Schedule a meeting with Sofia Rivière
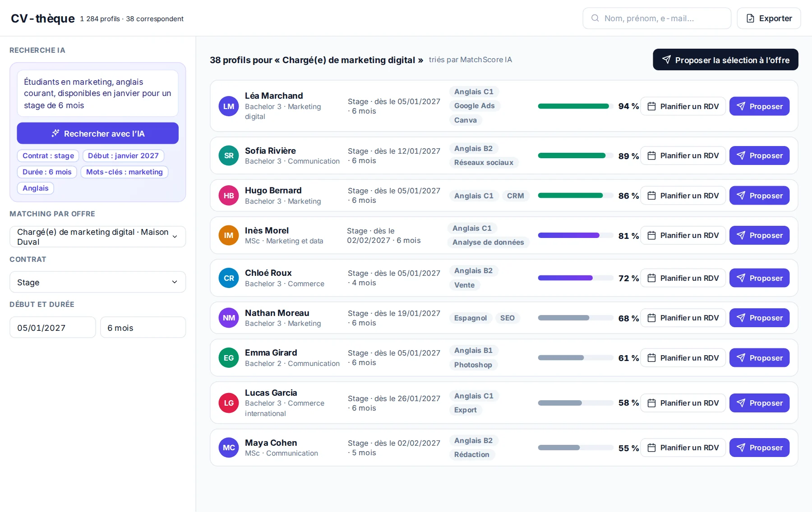Viewport: 812px width, 512px height. [x=683, y=155]
